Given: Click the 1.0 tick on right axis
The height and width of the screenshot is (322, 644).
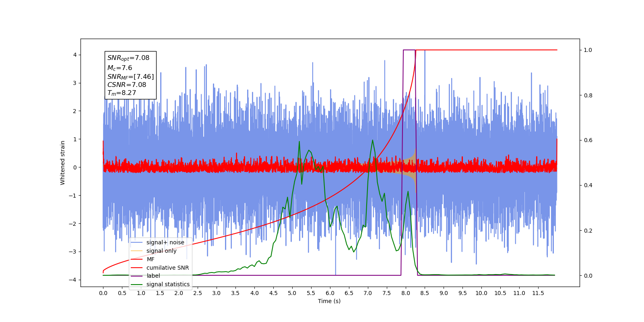Looking at the screenshot, I should click(x=588, y=50).
